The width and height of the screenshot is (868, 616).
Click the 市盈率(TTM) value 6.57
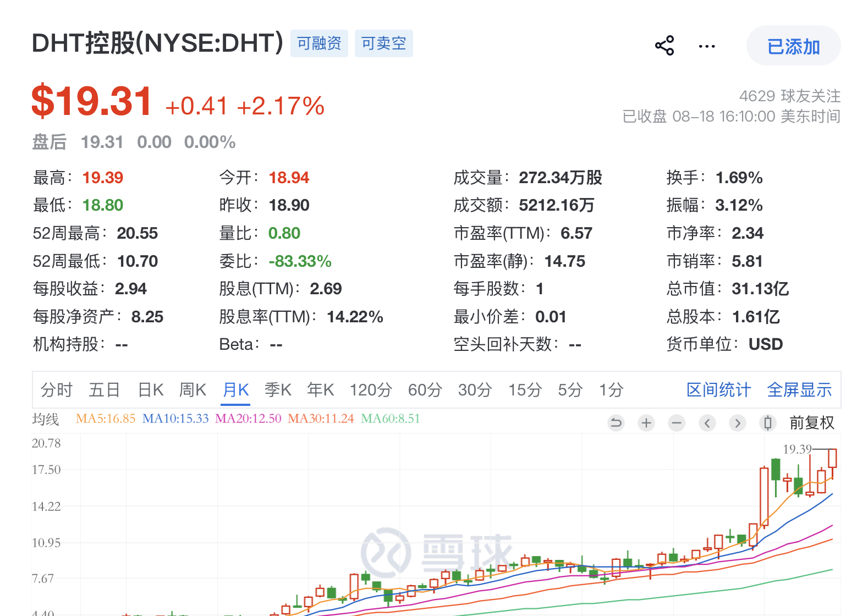click(x=576, y=233)
